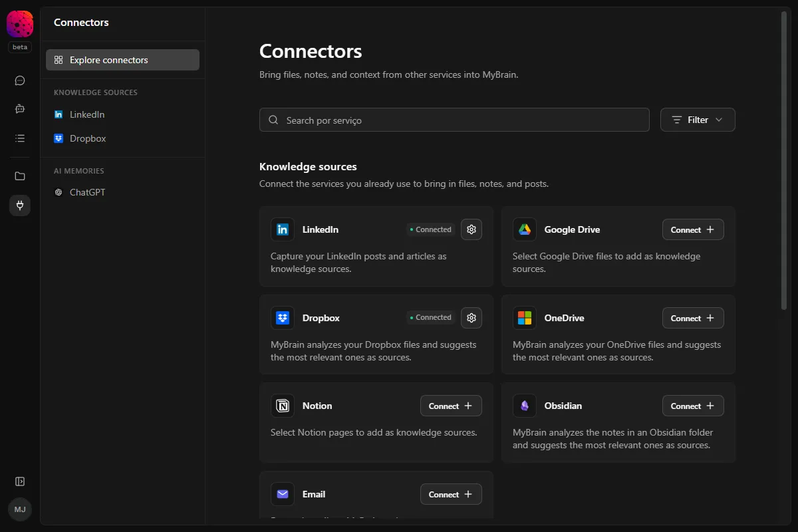Open the folder sidebar icon
Image resolution: width=798 pixels, height=532 pixels.
[x=20, y=176]
